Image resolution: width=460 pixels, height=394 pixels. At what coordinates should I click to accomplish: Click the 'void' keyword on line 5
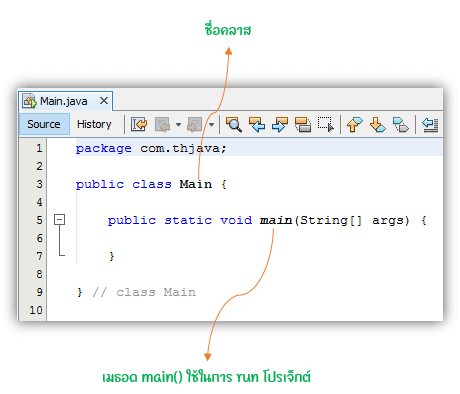pos(236,220)
